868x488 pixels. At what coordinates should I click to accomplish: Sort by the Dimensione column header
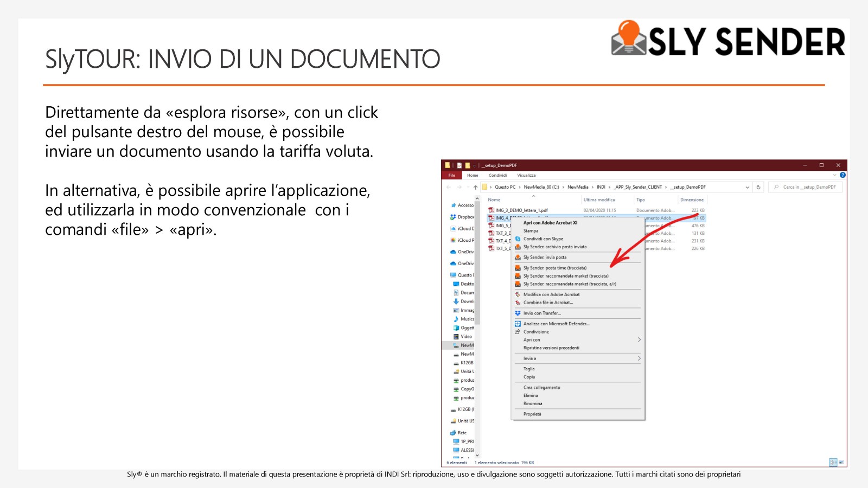click(692, 200)
